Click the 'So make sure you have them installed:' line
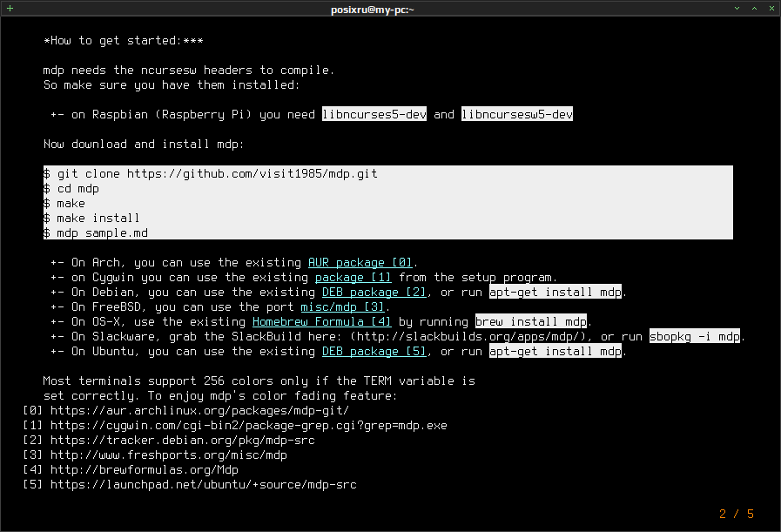 coord(172,85)
